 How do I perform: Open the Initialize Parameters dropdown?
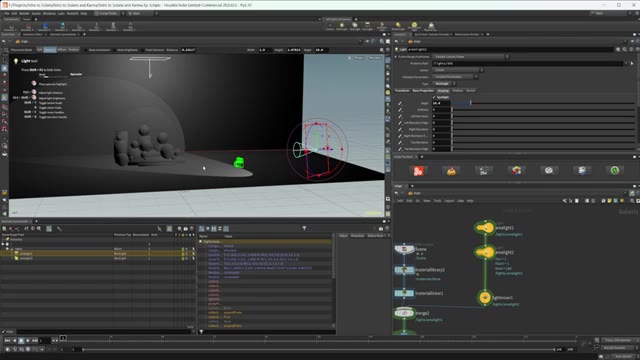[455, 77]
